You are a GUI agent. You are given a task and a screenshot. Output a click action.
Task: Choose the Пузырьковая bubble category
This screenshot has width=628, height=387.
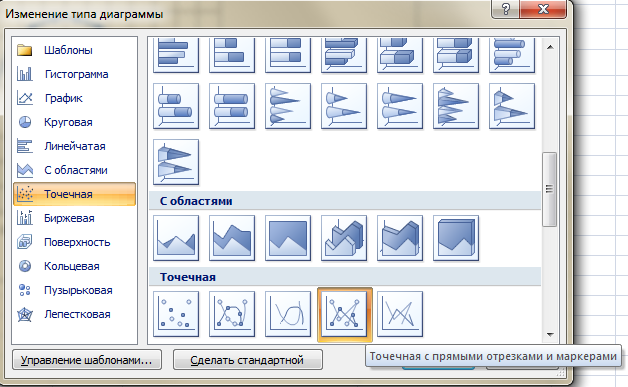74,290
